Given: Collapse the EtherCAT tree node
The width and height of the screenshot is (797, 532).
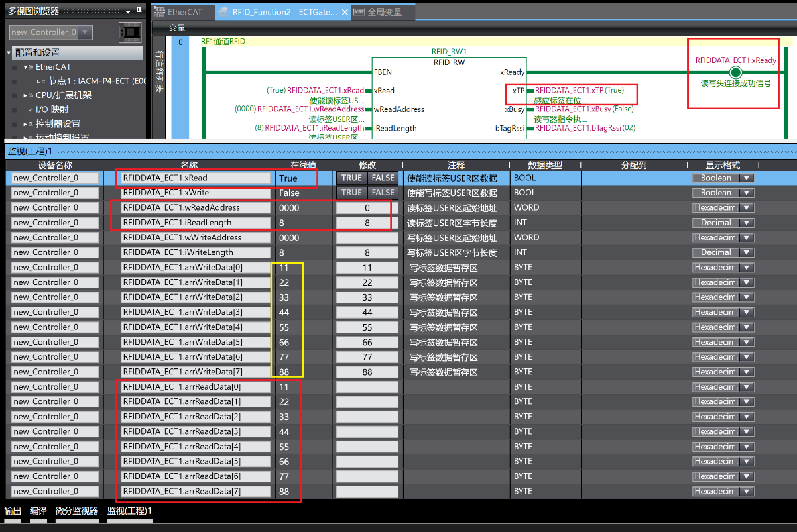Looking at the screenshot, I should [25, 67].
